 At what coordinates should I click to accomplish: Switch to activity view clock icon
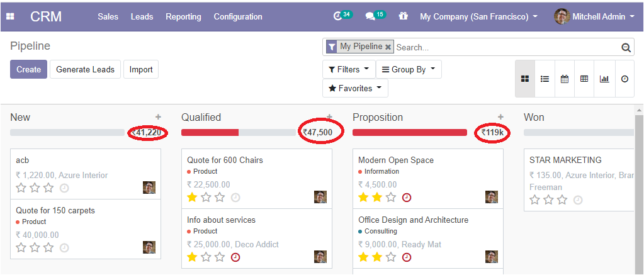pyautogui.click(x=624, y=79)
